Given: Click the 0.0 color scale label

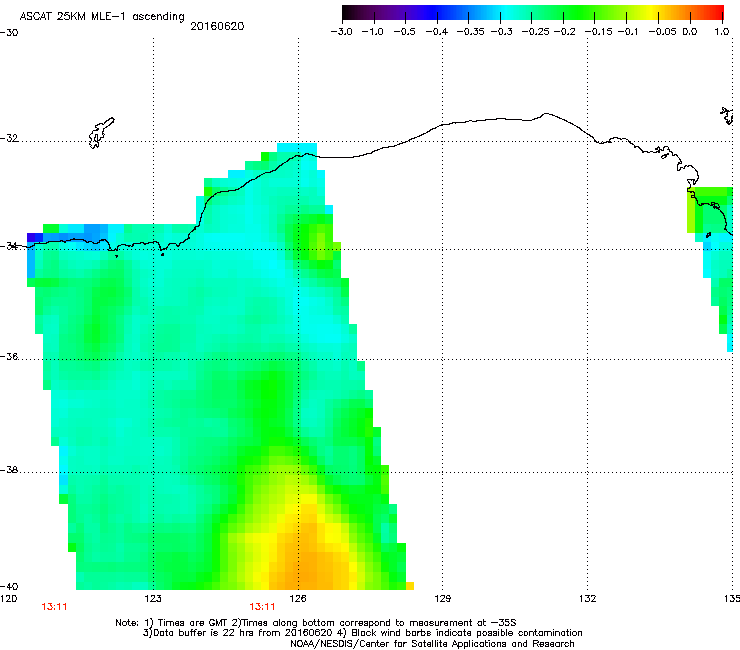Looking at the screenshot, I should (x=690, y=32).
